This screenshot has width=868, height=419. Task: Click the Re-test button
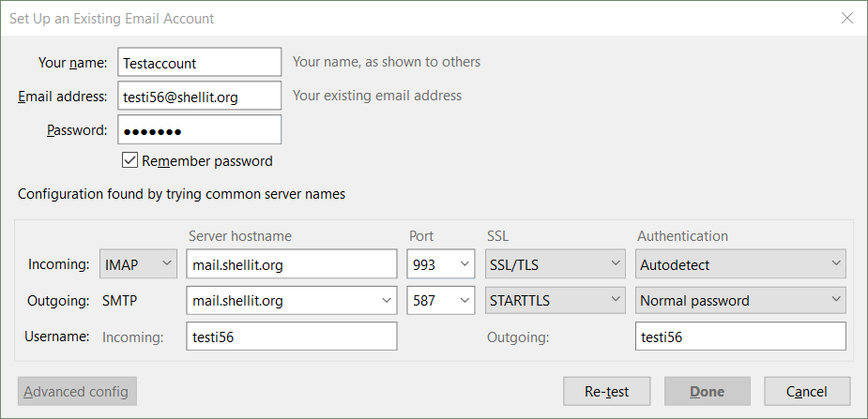click(x=607, y=392)
